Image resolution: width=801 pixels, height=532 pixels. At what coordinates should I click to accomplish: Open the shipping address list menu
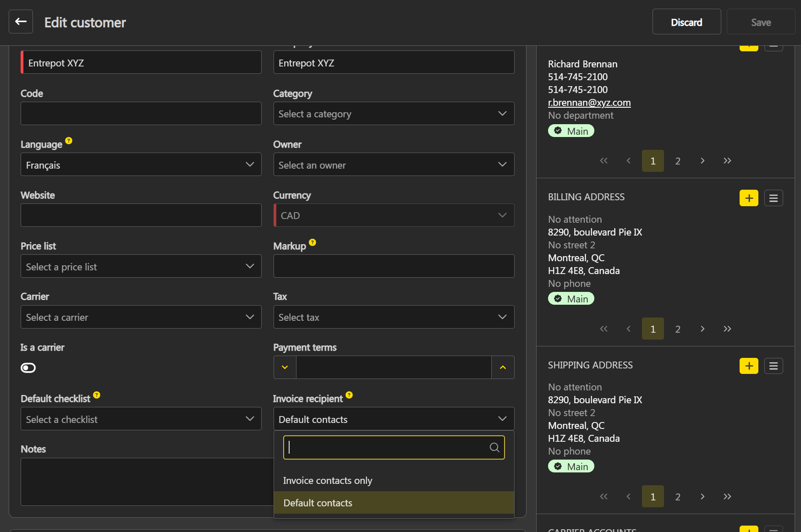[774, 366]
